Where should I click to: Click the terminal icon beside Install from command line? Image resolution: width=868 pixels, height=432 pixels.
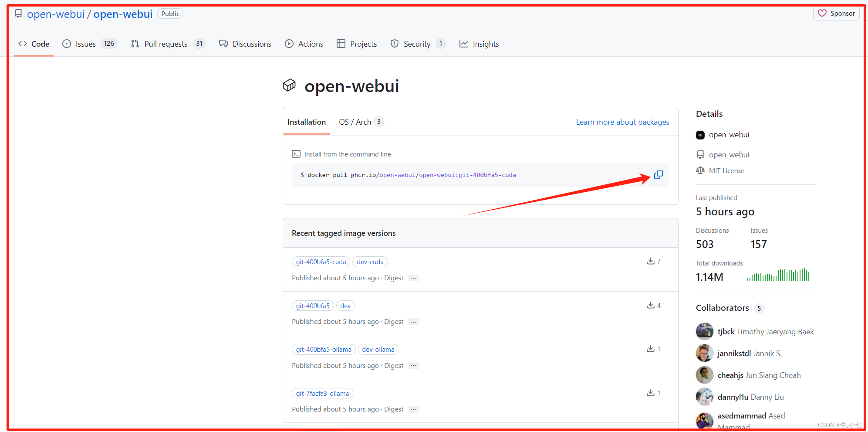(x=296, y=154)
